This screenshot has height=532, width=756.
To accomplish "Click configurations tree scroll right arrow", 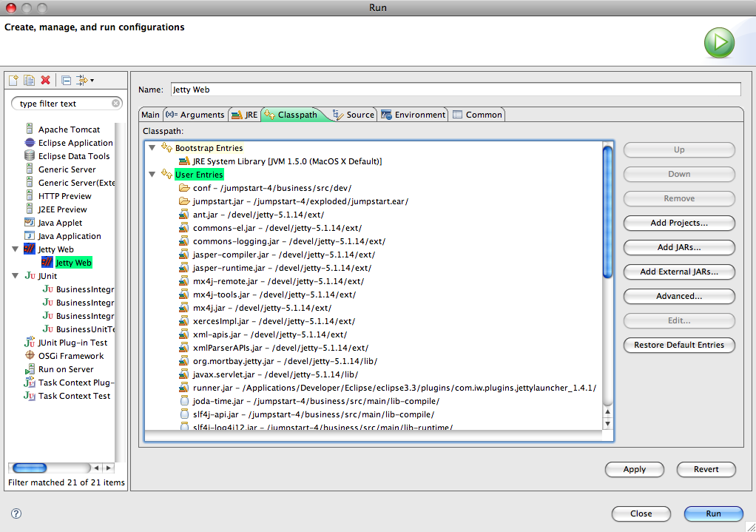I will click(109, 468).
